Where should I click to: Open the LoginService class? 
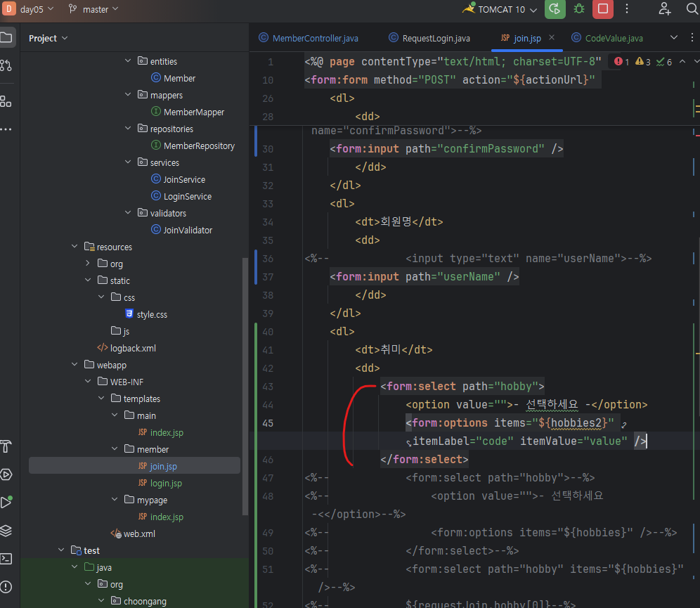click(181, 196)
